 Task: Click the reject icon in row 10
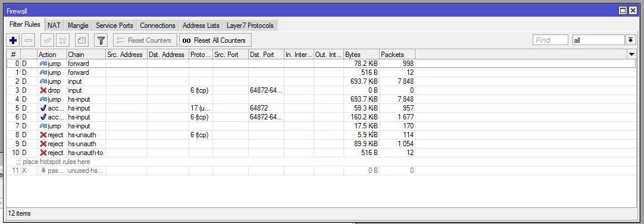coord(43,153)
